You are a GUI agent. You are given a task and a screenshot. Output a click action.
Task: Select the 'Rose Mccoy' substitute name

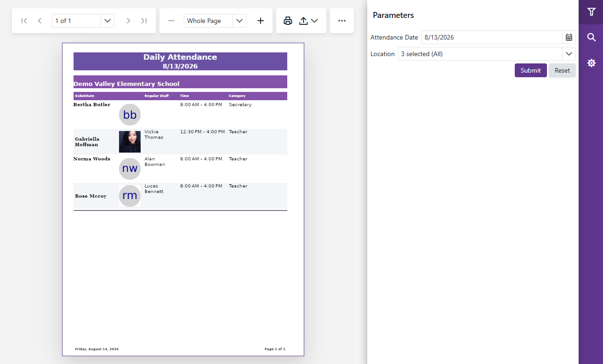(x=91, y=196)
